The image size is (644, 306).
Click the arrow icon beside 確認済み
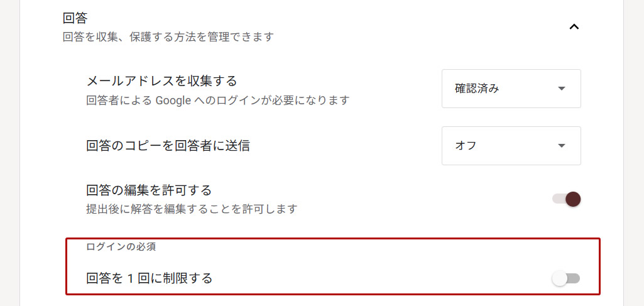point(562,89)
